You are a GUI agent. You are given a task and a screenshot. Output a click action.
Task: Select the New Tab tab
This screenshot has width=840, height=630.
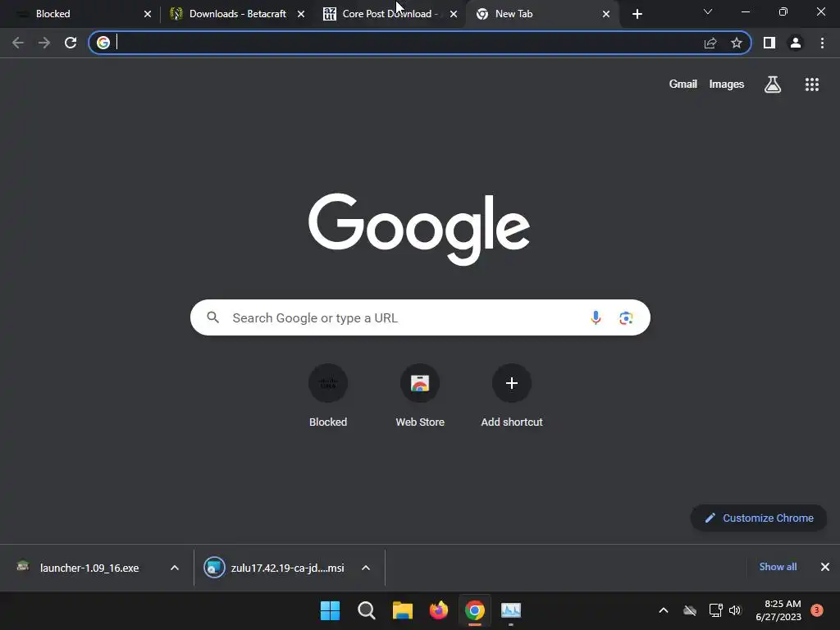pos(541,14)
